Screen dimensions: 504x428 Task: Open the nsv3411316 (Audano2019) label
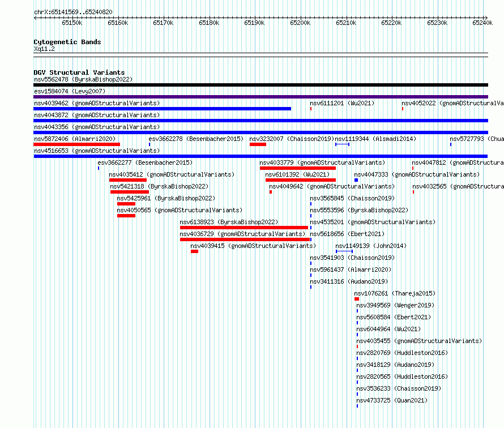tap(349, 281)
